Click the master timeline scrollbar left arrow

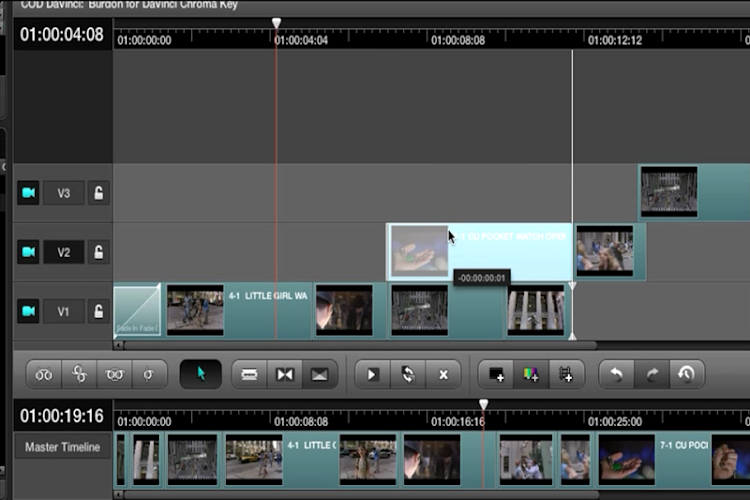(x=118, y=494)
